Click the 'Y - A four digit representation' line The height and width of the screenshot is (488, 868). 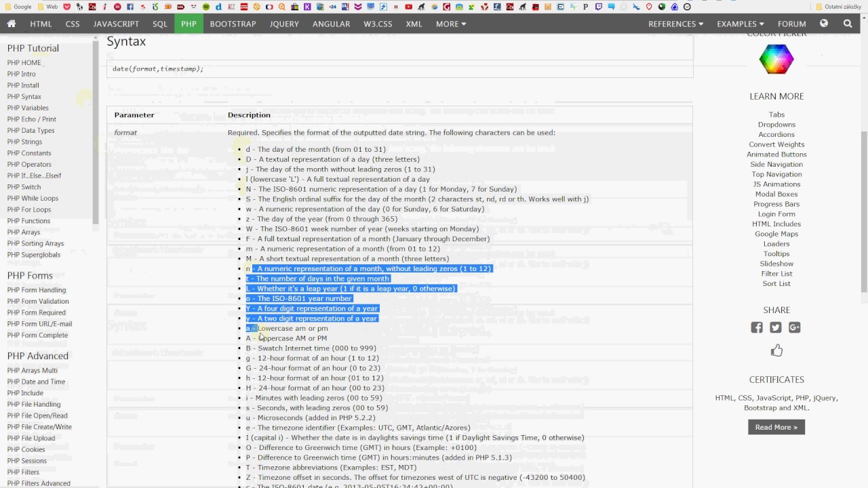[x=312, y=308]
